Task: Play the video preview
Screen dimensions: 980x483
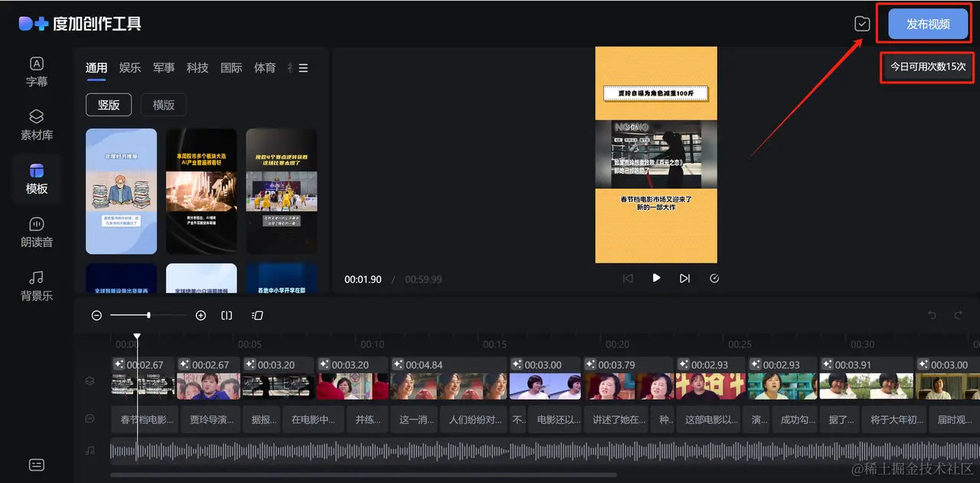Action: pos(656,278)
